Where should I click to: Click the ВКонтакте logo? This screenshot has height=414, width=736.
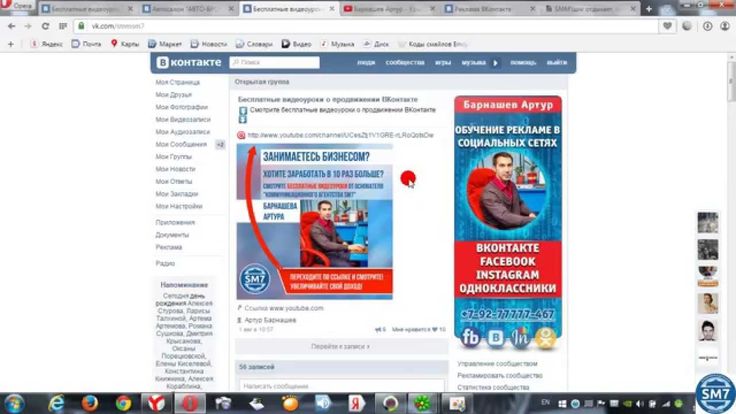click(189, 62)
